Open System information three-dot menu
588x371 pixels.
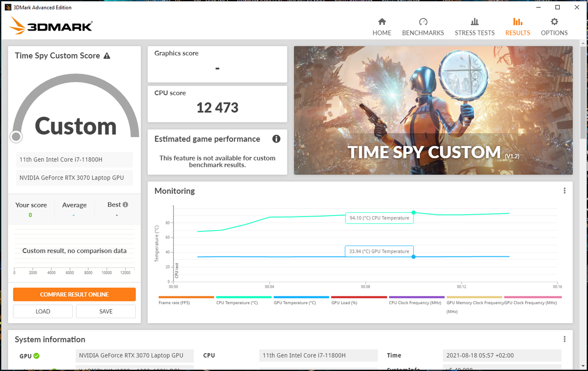564,339
